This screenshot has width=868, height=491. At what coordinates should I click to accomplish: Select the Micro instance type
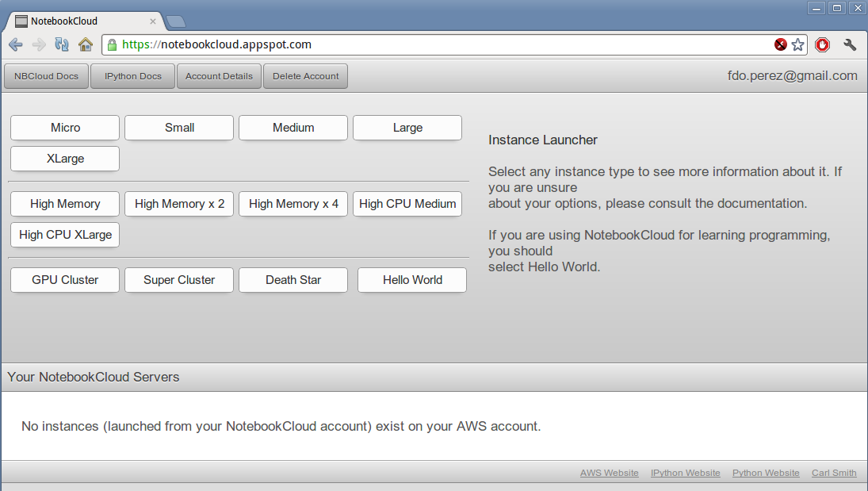point(65,128)
